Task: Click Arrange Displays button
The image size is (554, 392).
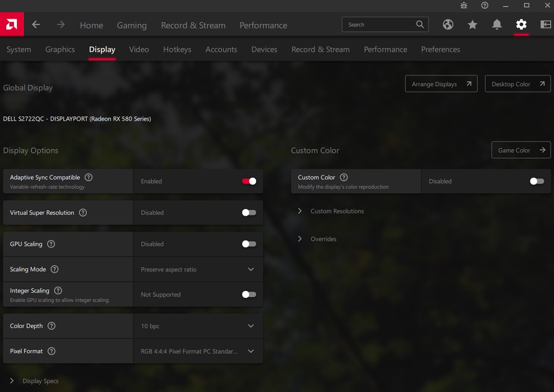Action: (x=441, y=84)
